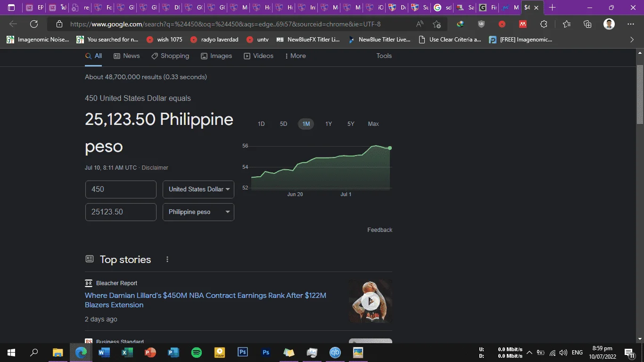Open the clock and date in taskbar
The width and height of the screenshot is (644, 362).
(602, 353)
